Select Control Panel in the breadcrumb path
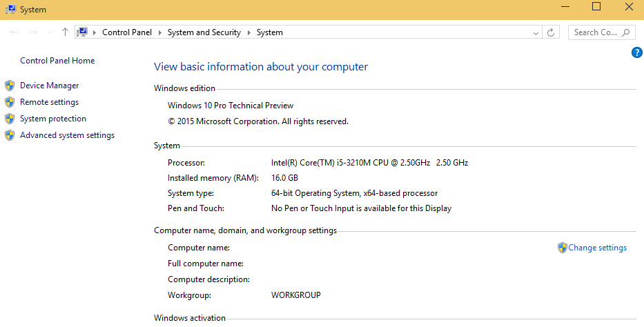 (x=128, y=32)
